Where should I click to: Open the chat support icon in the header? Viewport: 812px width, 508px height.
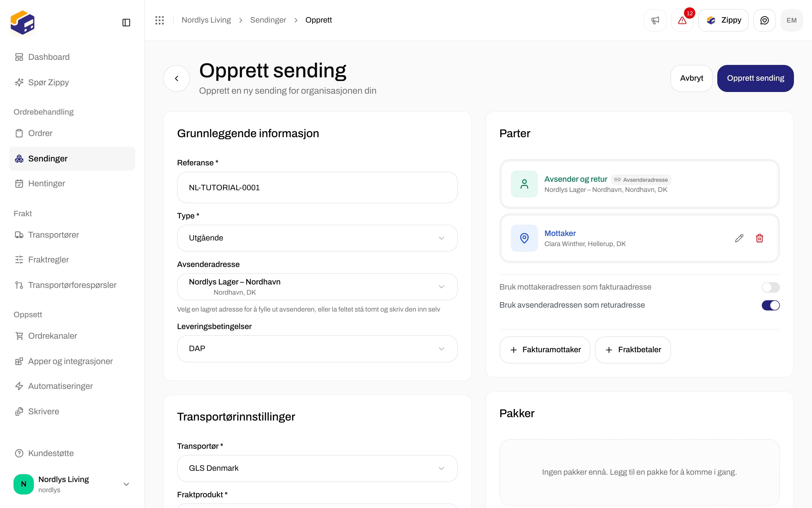click(764, 20)
